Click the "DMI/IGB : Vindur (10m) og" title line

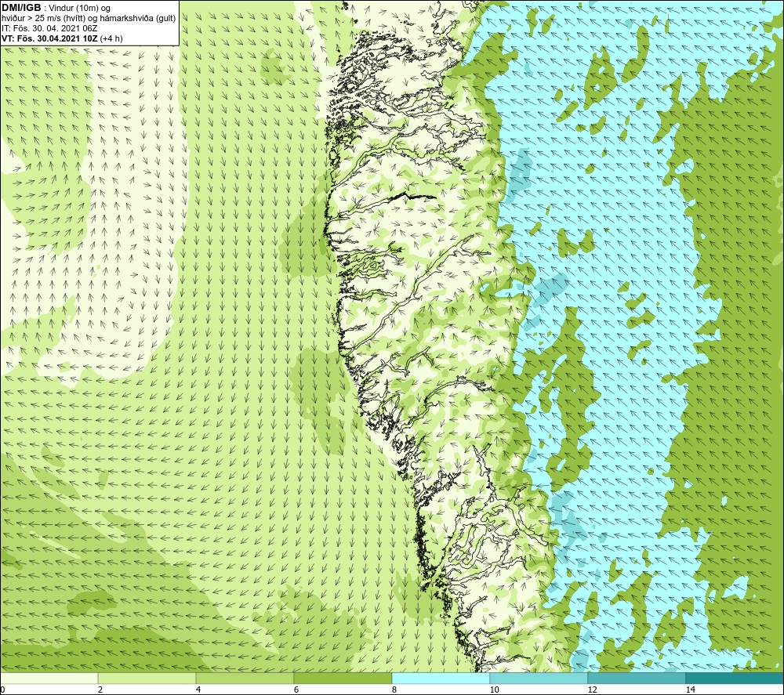click(x=56, y=8)
